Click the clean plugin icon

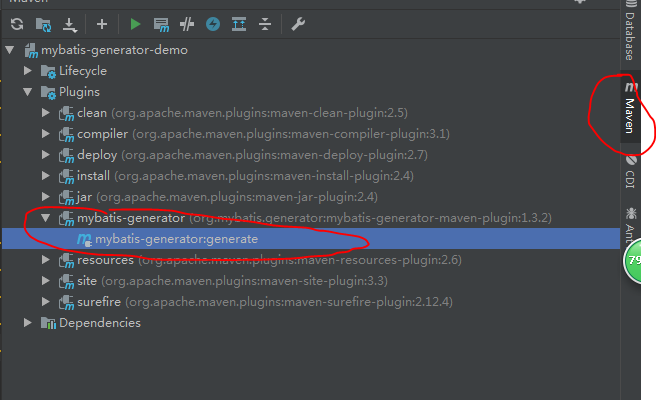(66, 113)
